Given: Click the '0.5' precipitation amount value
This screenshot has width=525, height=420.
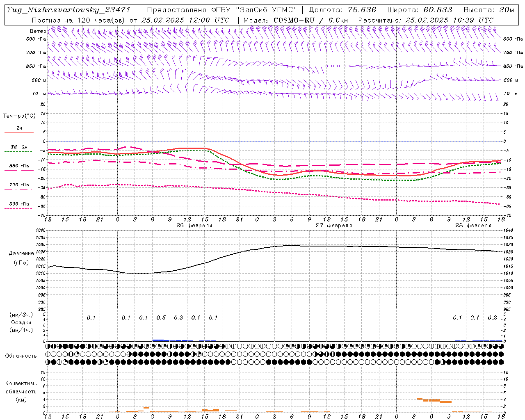Looking at the screenshot, I should click(x=161, y=317).
